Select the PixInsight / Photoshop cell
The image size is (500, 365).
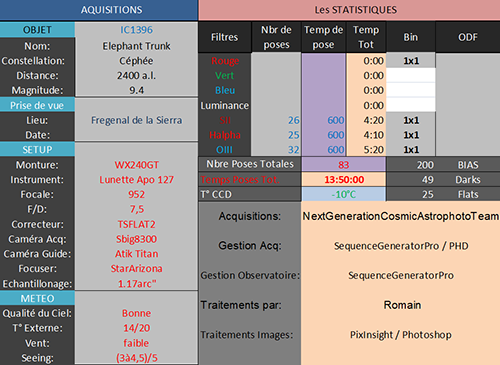point(401,335)
